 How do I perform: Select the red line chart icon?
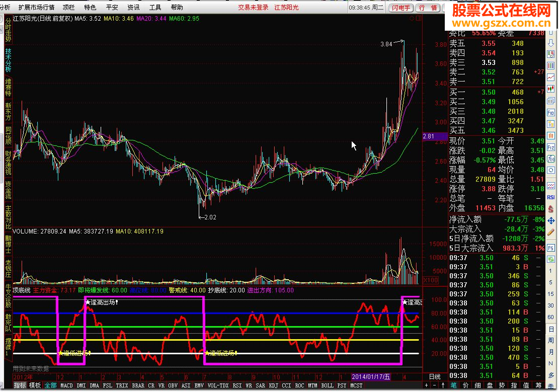(x=551, y=77)
